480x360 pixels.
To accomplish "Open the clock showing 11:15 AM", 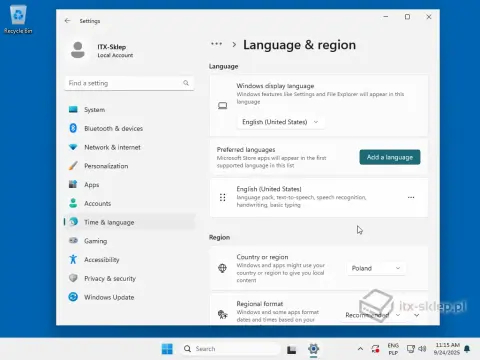I will tap(447, 349).
